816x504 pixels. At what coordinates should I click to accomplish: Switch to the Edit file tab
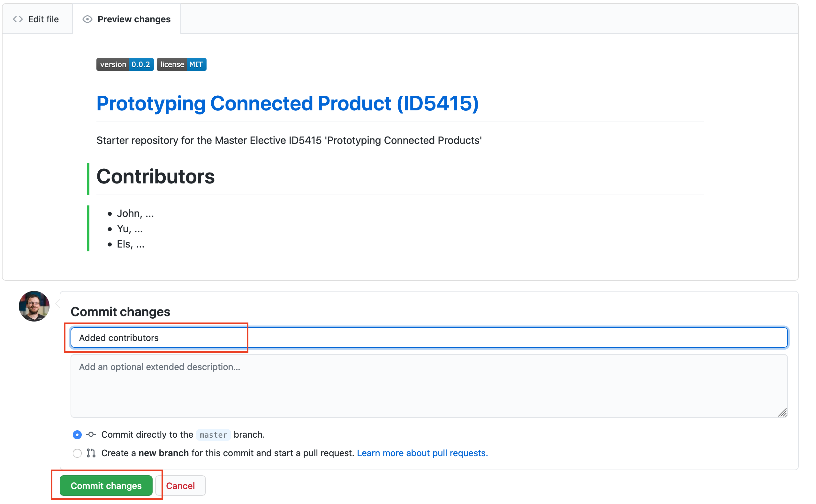click(x=37, y=19)
